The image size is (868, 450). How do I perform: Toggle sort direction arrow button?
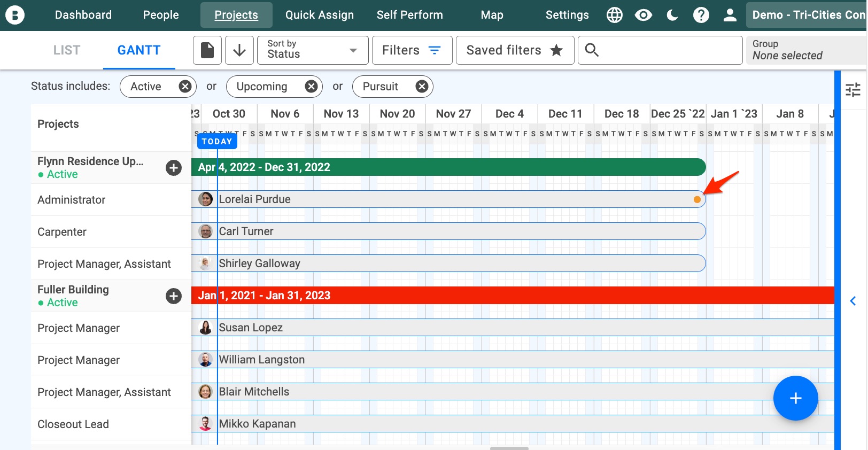point(239,50)
